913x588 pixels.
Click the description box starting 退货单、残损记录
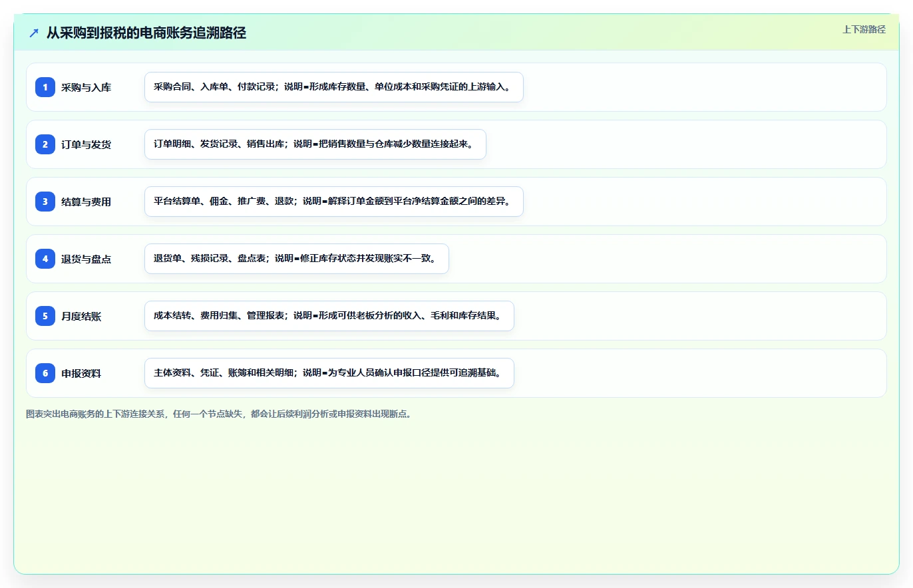click(x=297, y=259)
